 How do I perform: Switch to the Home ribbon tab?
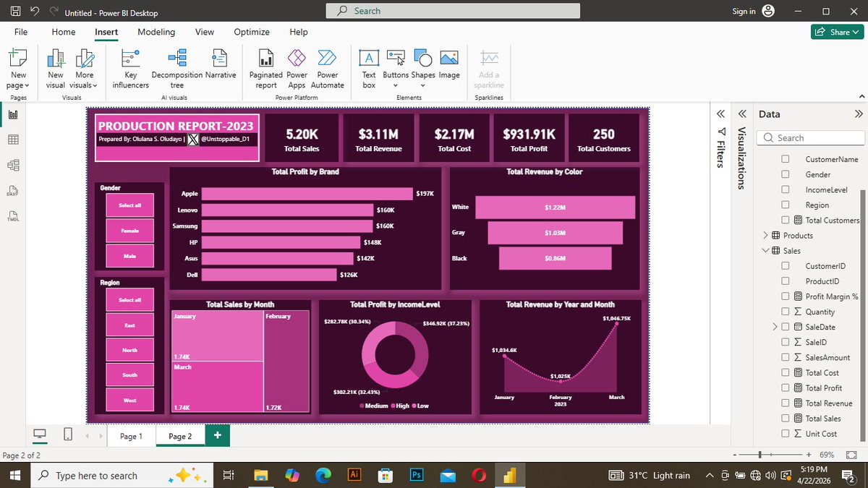[x=64, y=32]
